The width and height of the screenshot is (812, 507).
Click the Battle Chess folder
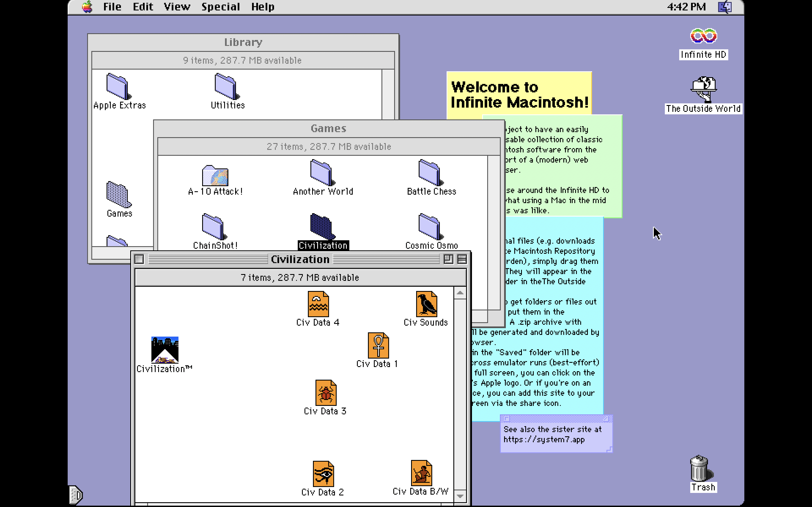pos(429,173)
